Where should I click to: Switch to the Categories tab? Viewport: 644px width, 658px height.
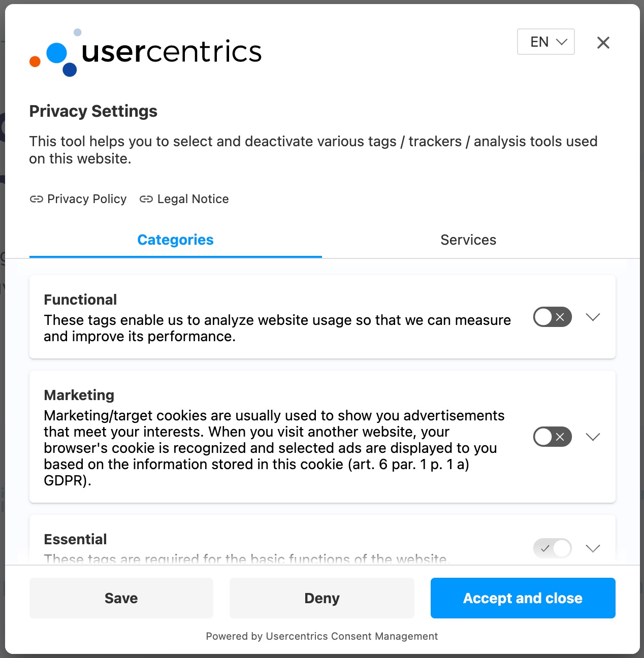pyautogui.click(x=175, y=240)
